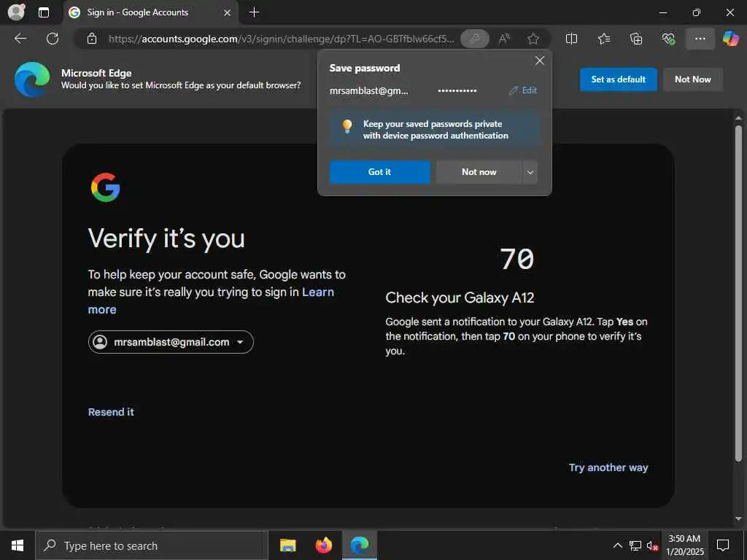Open a new tab with plus icon
This screenshot has width=747, height=560.
[255, 12]
